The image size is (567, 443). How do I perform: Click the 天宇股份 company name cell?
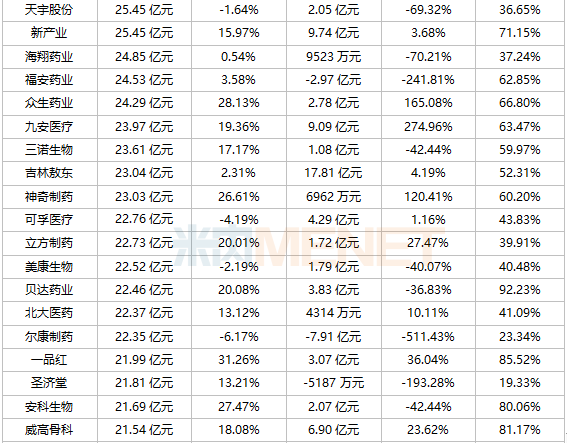49,10
